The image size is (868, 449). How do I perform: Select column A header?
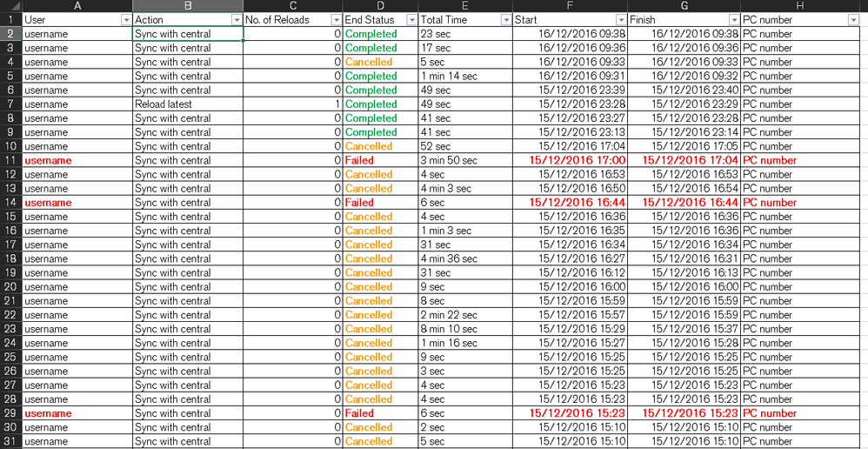(x=77, y=6)
